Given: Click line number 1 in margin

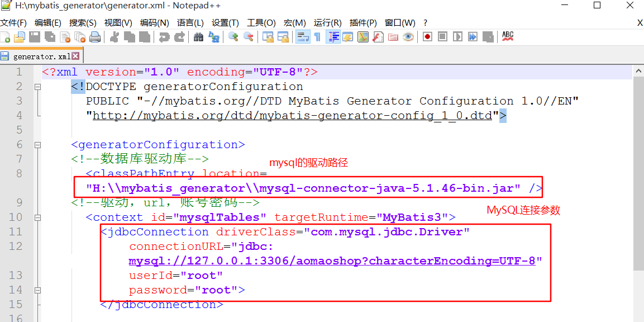Looking at the screenshot, I should [x=19, y=72].
